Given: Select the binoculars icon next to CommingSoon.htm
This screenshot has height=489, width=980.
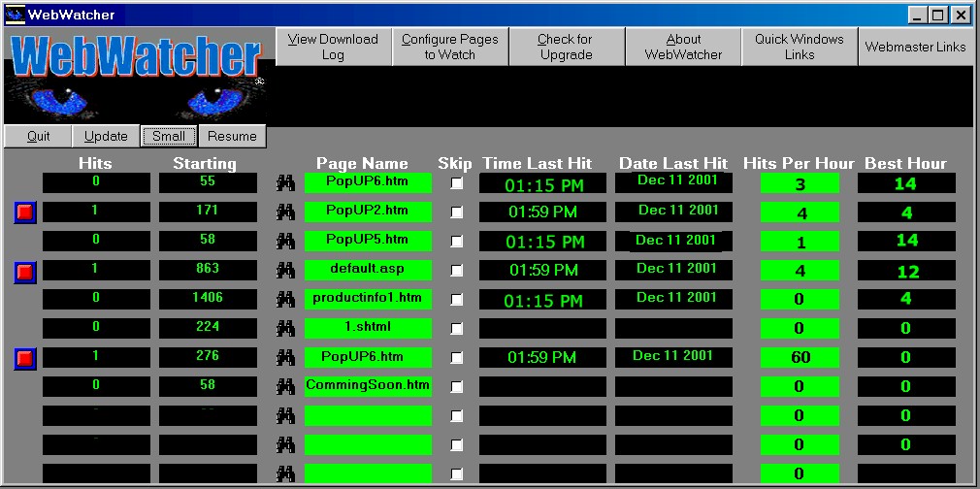Looking at the screenshot, I should coord(285,387).
